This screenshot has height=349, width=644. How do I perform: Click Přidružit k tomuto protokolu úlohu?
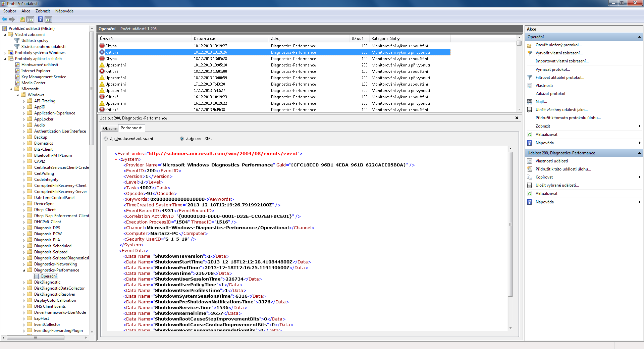pyautogui.click(x=568, y=118)
